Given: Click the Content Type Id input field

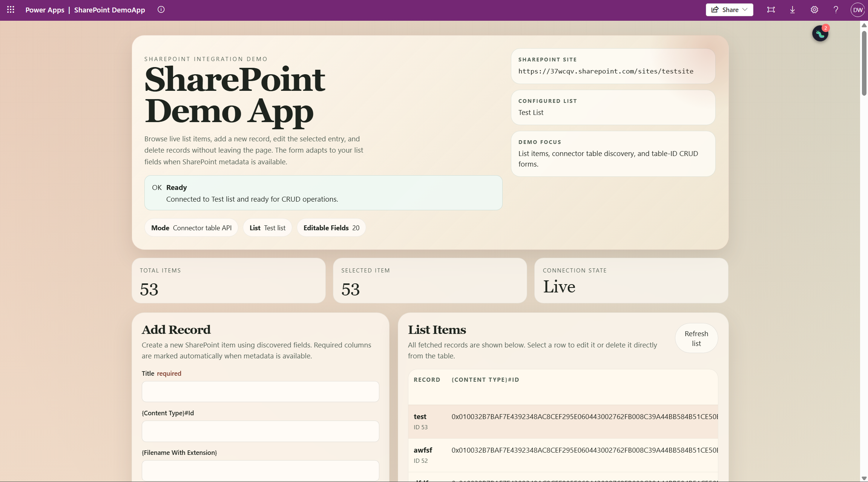Looking at the screenshot, I should click(260, 431).
